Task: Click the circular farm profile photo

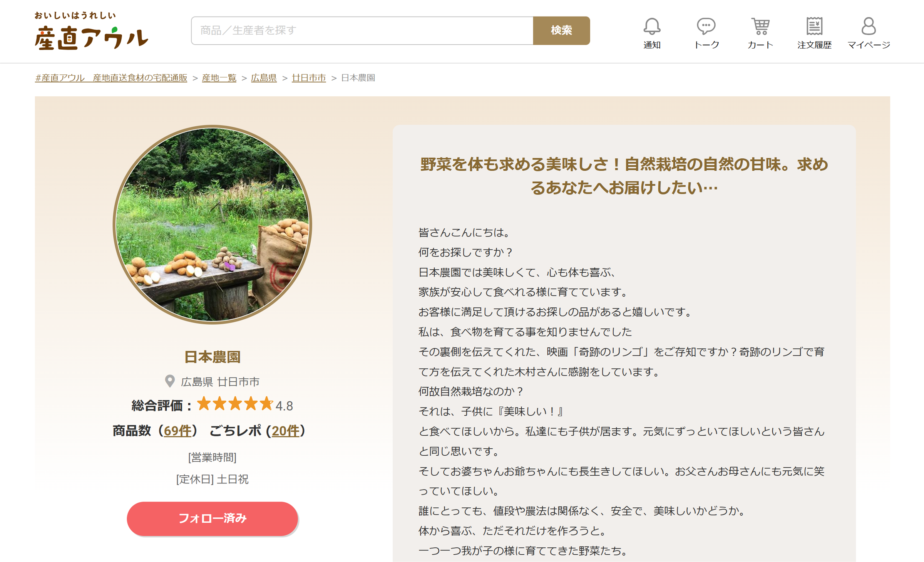Action: (x=212, y=224)
